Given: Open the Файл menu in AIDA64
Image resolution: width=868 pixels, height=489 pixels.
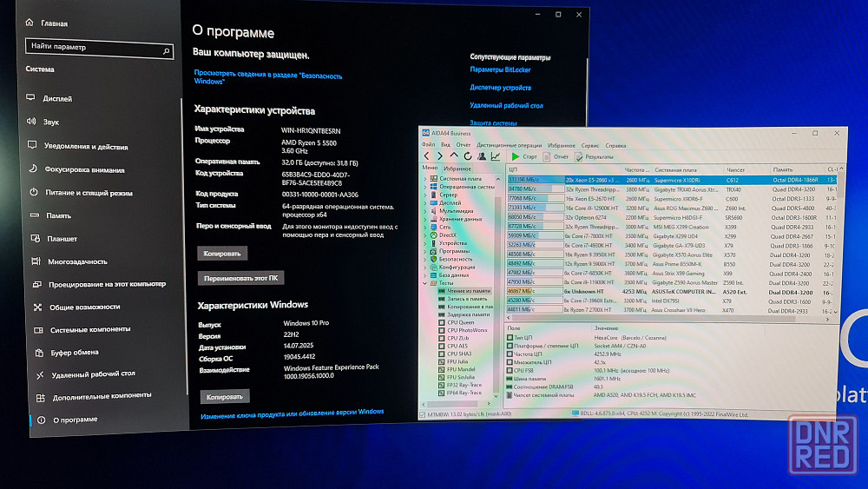Looking at the screenshot, I should point(428,145).
